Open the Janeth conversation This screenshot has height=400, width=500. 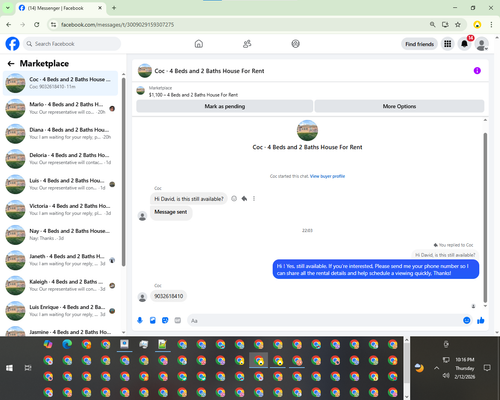point(60,260)
